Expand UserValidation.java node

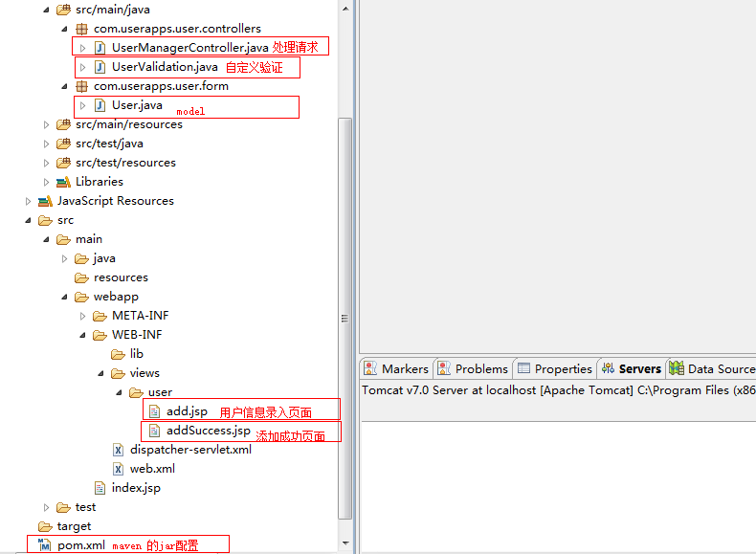pos(82,67)
